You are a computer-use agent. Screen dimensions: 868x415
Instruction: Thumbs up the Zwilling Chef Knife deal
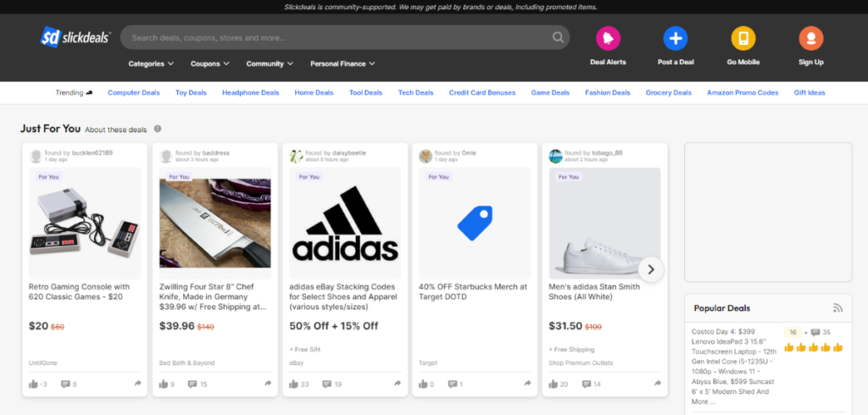(164, 384)
